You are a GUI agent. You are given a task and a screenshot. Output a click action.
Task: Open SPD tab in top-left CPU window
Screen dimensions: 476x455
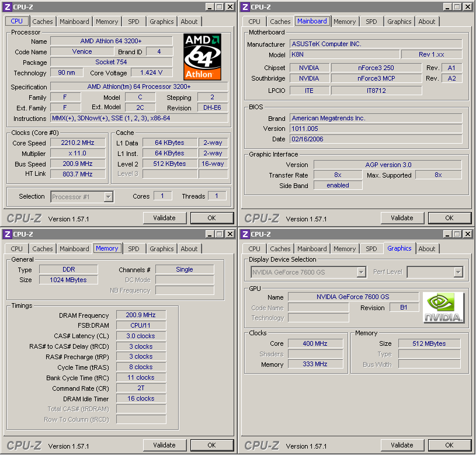click(x=134, y=22)
